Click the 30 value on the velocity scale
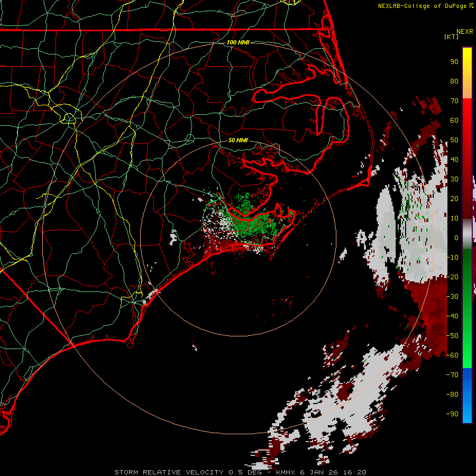Viewport: 476px width, 476px height. click(x=454, y=179)
